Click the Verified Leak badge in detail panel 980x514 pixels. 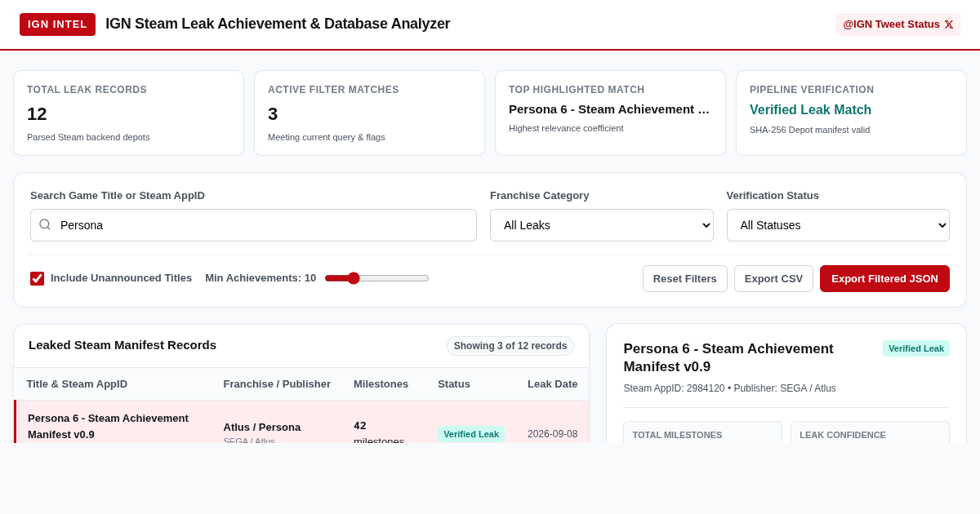pos(916,348)
